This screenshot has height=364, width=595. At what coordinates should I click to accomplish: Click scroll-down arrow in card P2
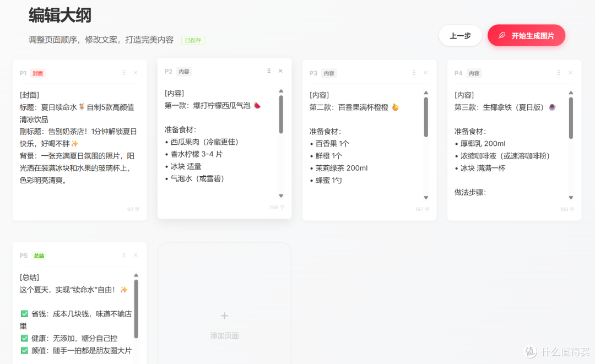tap(281, 196)
